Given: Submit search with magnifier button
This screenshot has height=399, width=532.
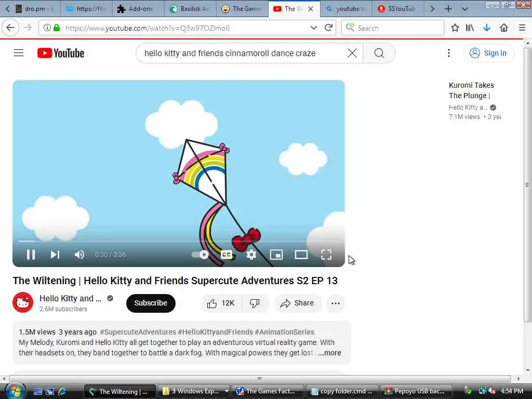Looking at the screenshot, I should (x=379, y=53).
